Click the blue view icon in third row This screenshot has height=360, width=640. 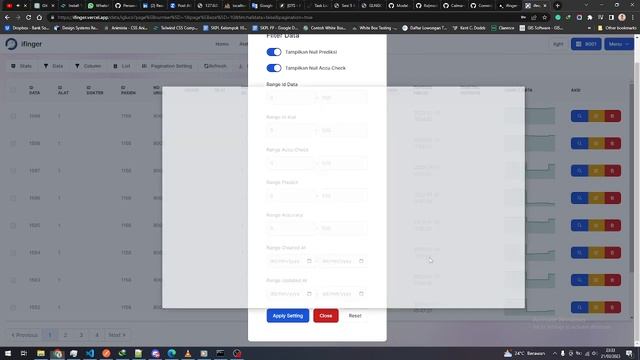click(579, 171)
